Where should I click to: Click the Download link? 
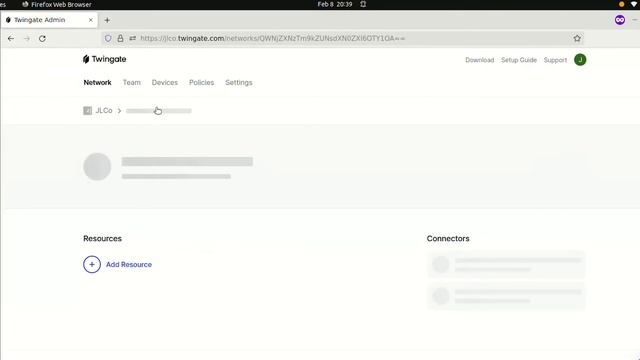[480, 60]
